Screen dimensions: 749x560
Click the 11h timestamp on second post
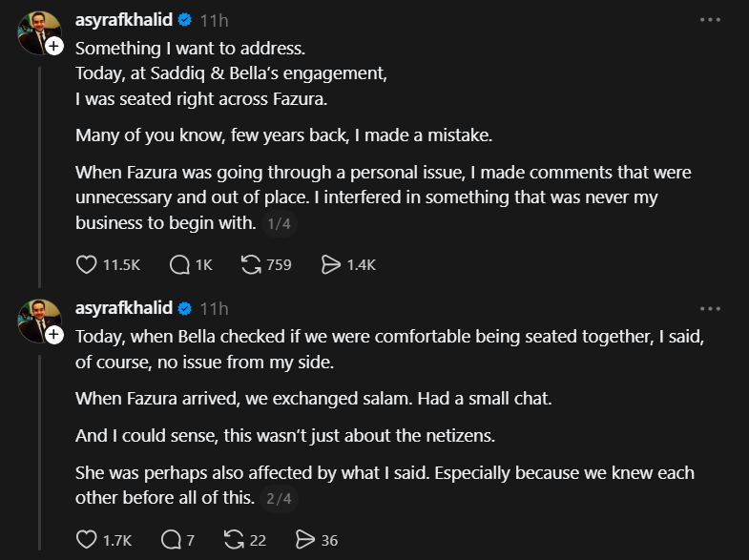[x=215, y=308]
